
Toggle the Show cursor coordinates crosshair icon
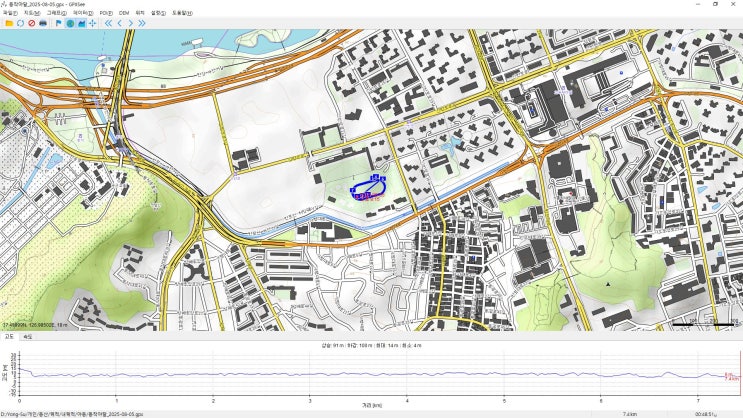click(93, 23)
